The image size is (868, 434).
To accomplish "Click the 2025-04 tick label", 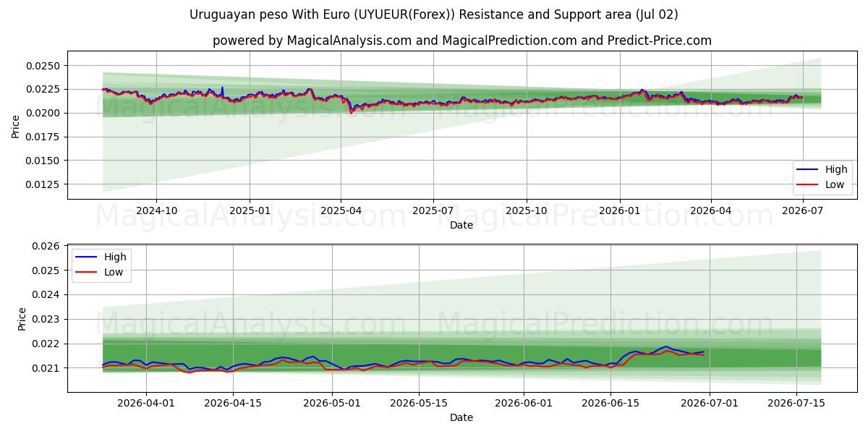I will [341, 210].
